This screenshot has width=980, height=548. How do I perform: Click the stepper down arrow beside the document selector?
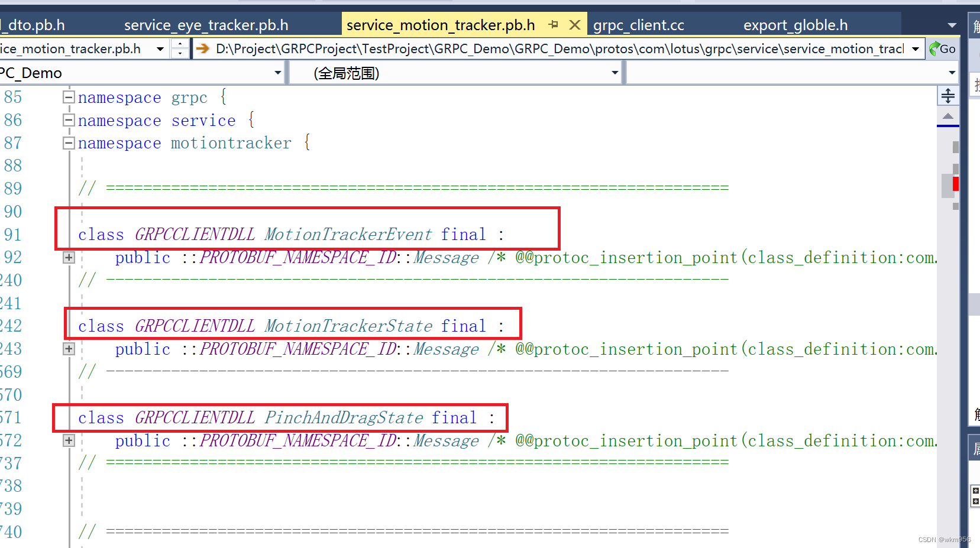180,53
